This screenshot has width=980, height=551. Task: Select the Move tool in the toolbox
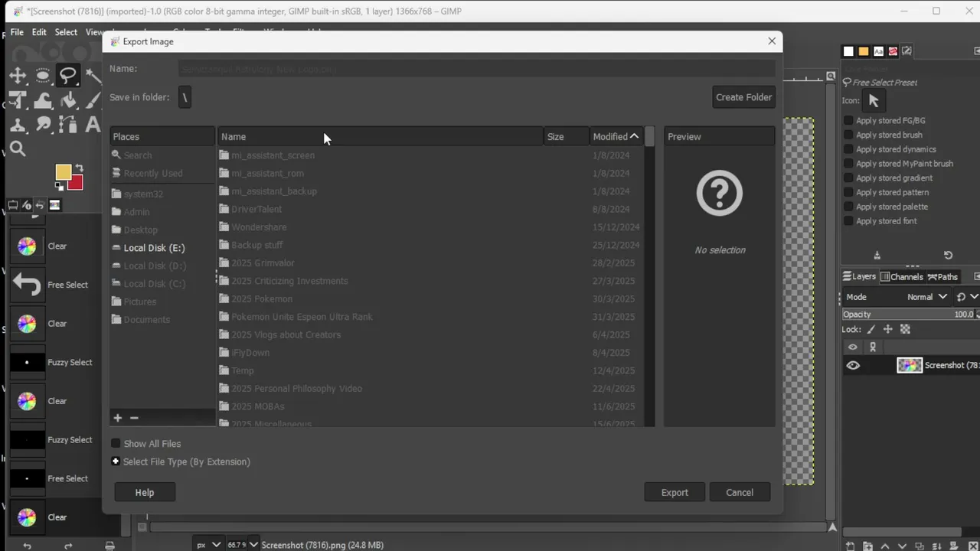pos(18,75)
